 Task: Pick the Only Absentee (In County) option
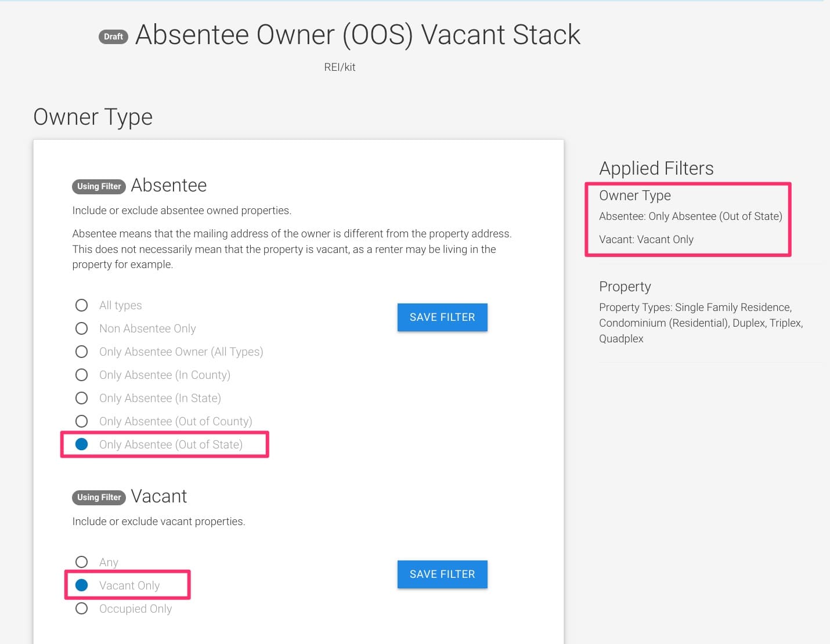pyautogui.click(x=82, y=375)
